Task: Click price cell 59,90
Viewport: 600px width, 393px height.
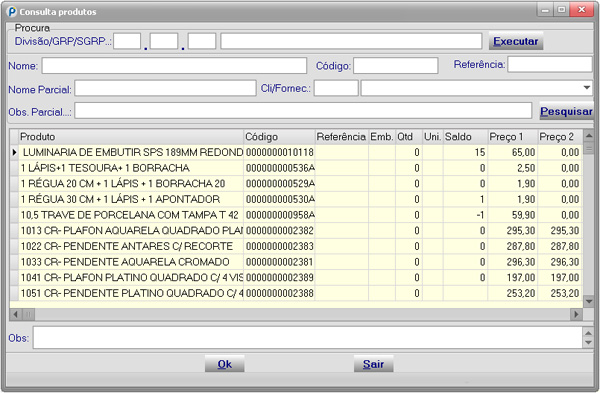Action: [513, 215]
